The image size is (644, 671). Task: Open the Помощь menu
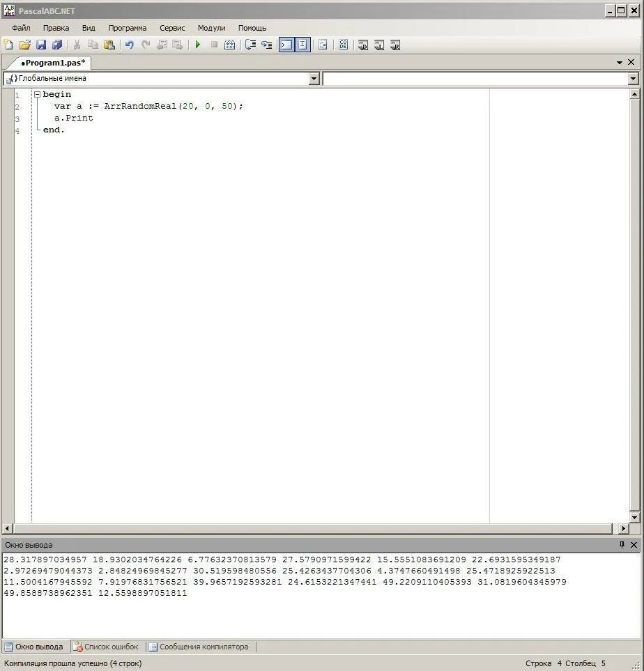[252, 28]
